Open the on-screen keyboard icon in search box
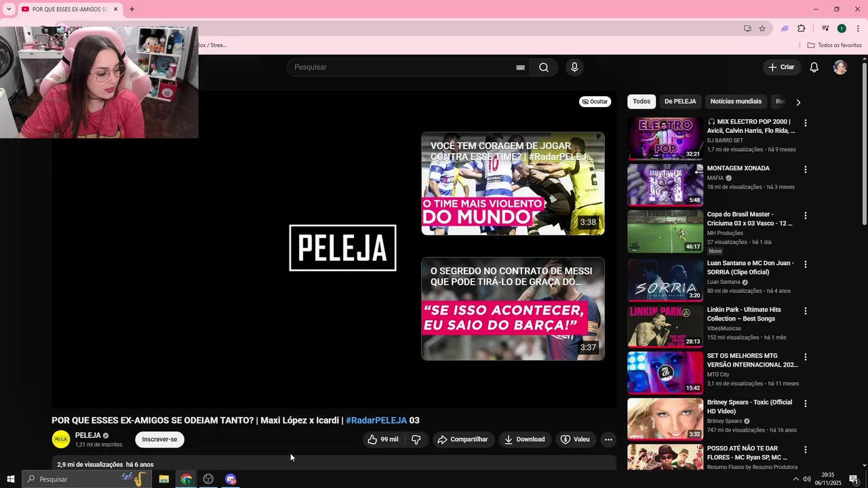The width and height of the screenshot is (868, 488). pos(520,67)
